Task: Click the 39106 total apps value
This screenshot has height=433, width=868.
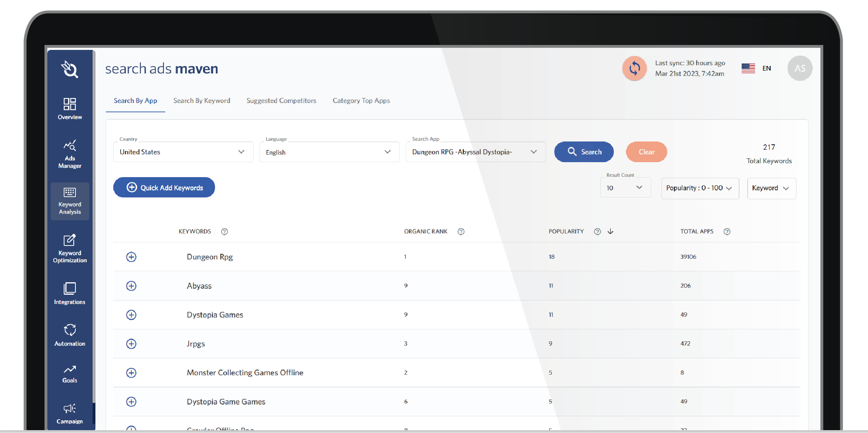Action: 688,257
